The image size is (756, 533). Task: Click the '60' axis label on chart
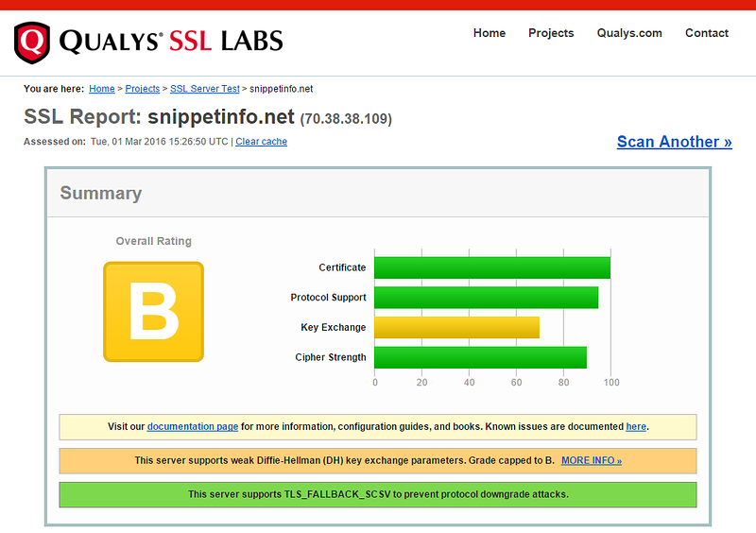tap(516, 383)
